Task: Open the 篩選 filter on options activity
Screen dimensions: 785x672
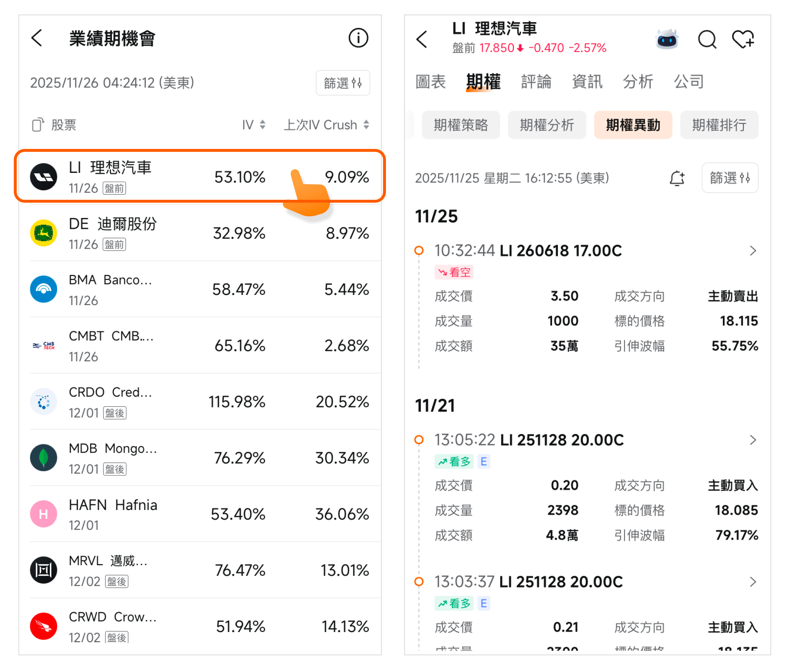Action: [729, 178]
